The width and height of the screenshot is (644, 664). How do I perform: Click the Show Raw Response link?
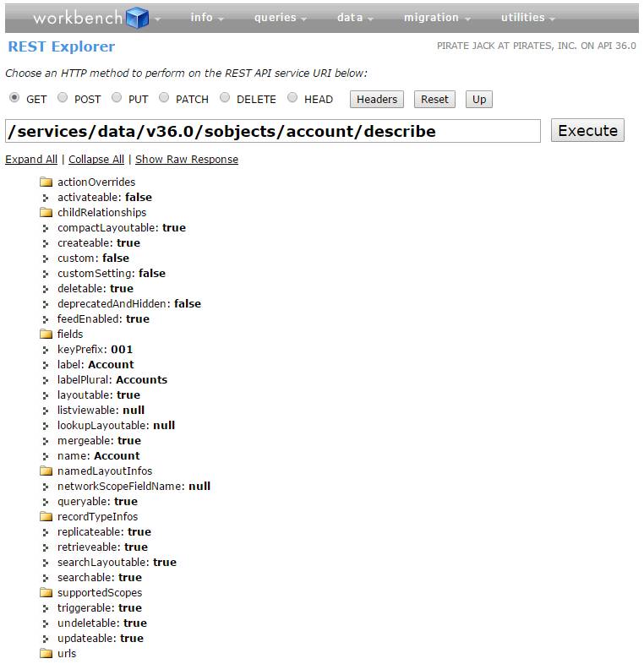[187, 159]
